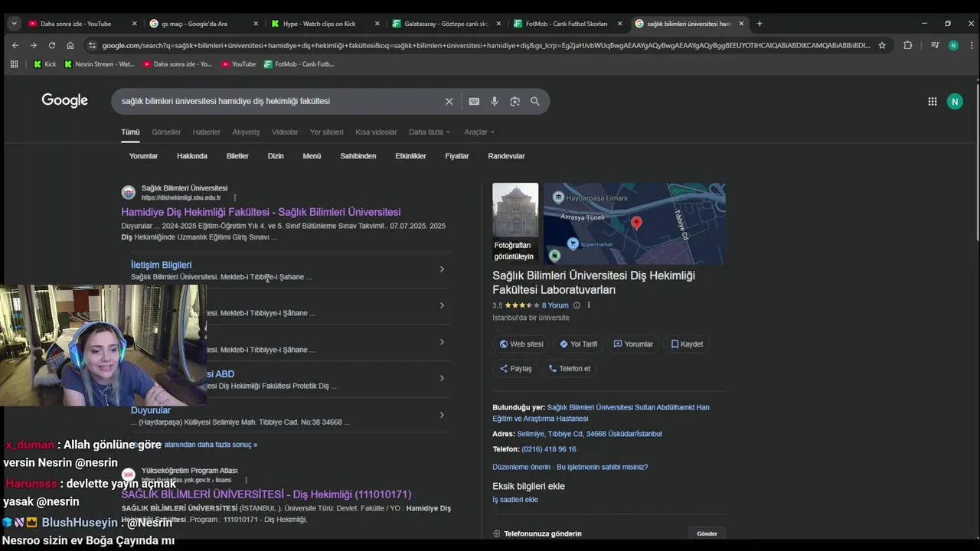Click the browser forward arrow
This screenshot has height=551, width=980.
coord(33,45)
